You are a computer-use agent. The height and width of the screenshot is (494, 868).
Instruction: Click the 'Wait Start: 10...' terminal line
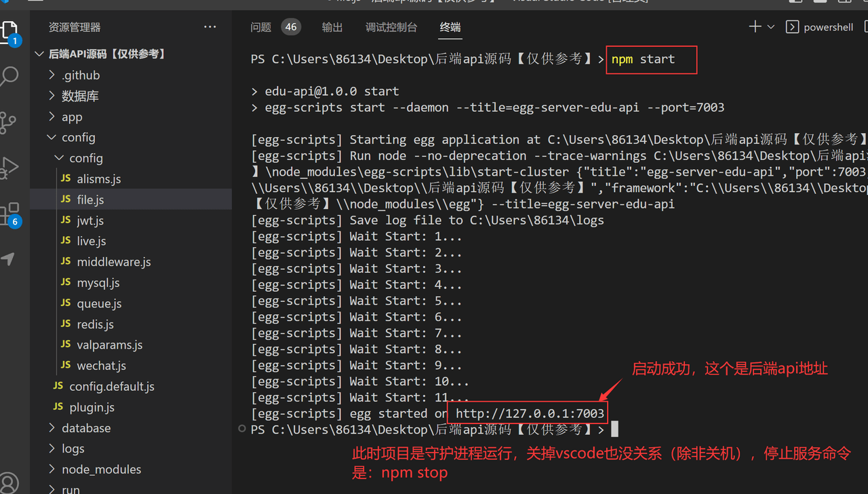[360, 381]
